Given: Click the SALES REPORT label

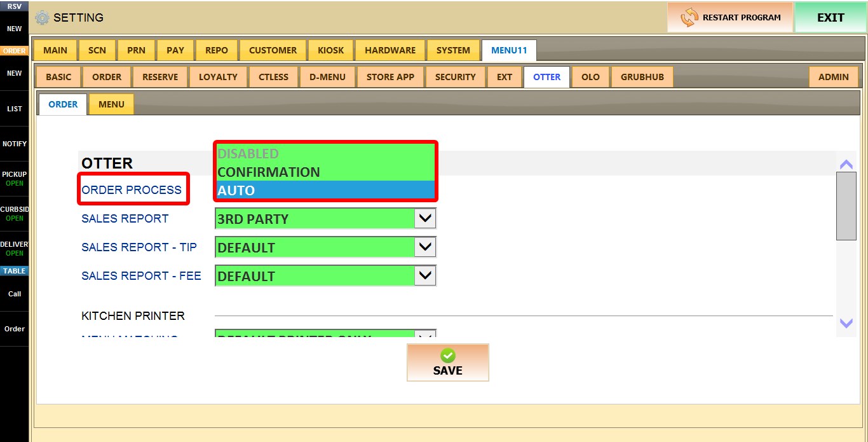Looking at the screenshot, I should pos(125,218).
